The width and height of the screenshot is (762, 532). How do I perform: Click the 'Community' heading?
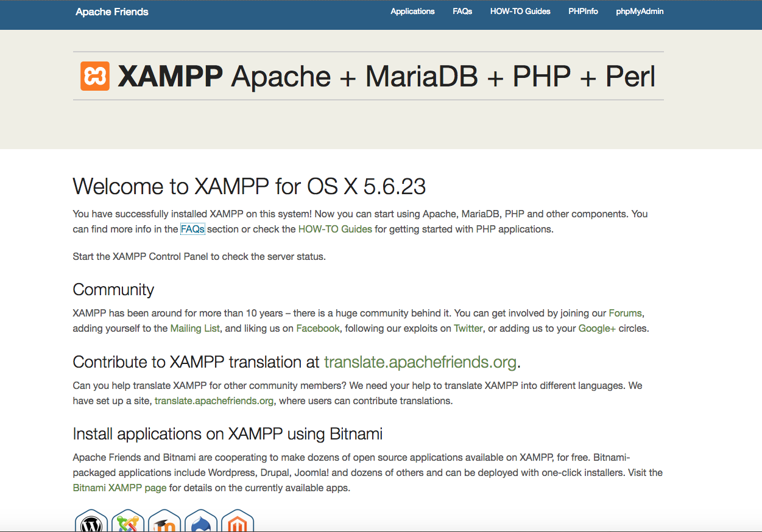pos(113,290)
